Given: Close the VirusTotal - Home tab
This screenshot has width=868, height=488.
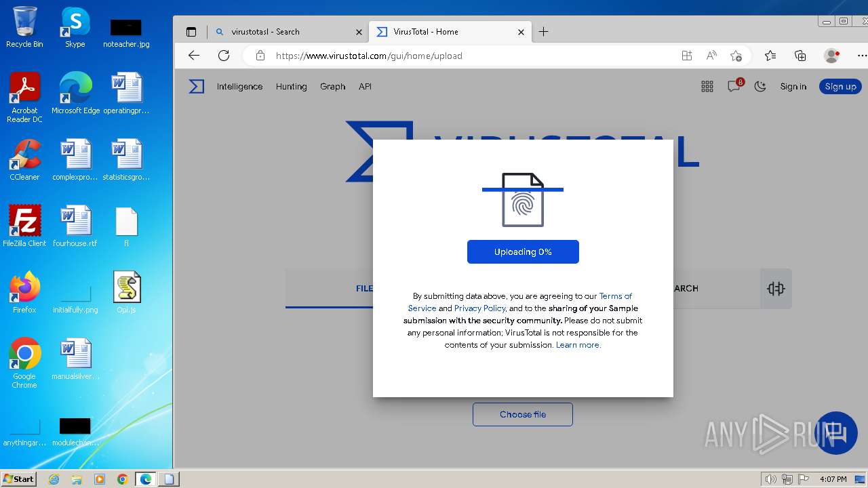Looking at the screenshot, I should (x=521, y=32).
